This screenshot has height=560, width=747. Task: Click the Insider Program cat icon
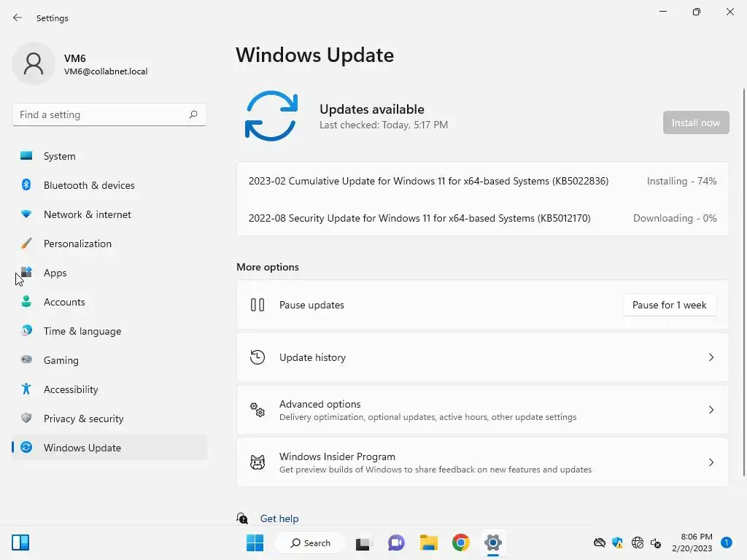(258, 462)
